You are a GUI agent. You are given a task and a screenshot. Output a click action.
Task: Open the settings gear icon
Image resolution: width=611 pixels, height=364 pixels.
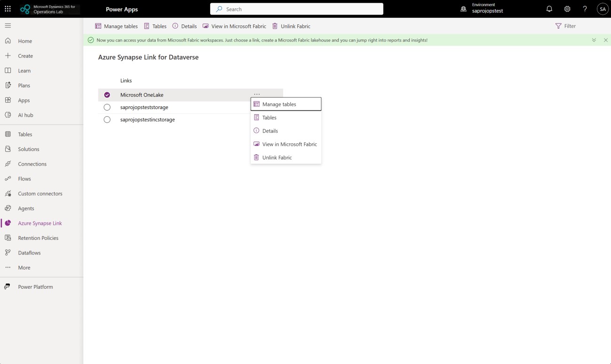click(567, 9)
